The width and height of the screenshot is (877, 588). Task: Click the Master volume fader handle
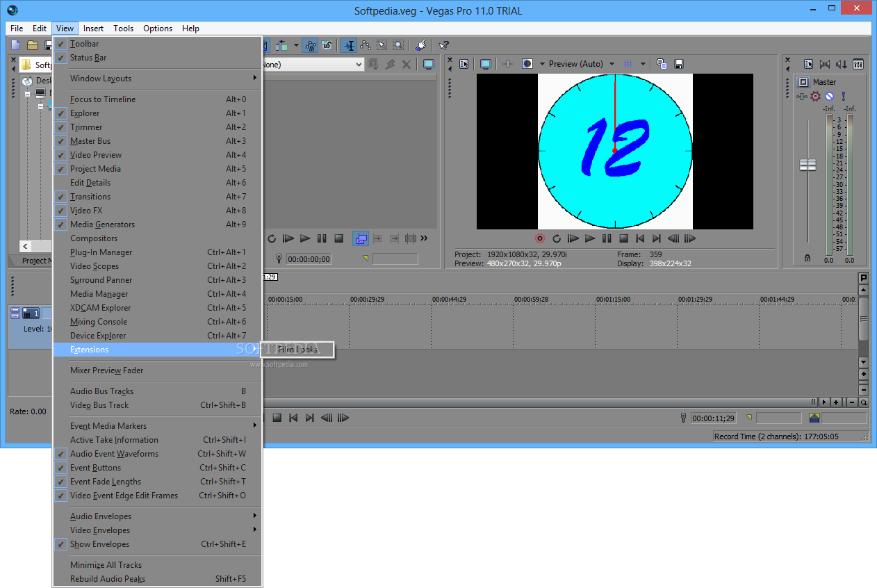coord(808,165)
